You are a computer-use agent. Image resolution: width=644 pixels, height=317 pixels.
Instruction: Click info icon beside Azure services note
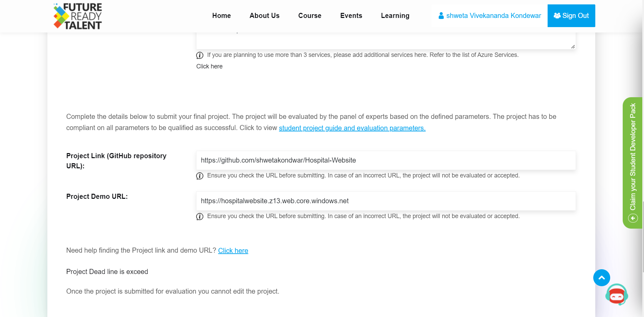pyautogui.click(x=200, y=55)
